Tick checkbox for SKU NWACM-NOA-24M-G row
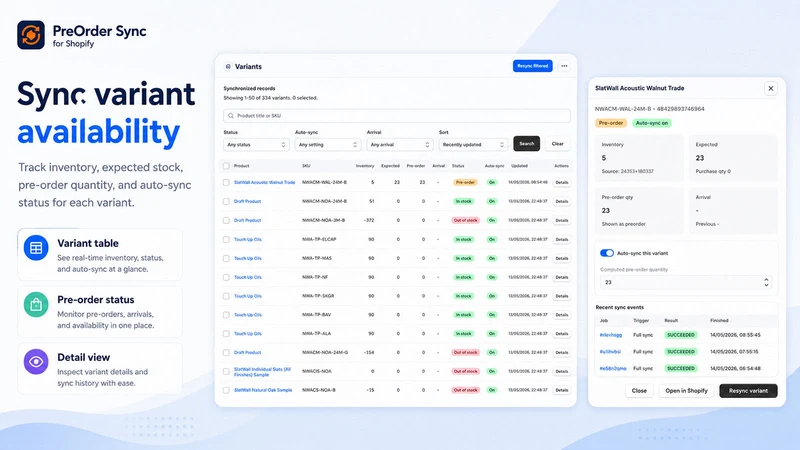The image size is (800, 450). coord(226,353)
